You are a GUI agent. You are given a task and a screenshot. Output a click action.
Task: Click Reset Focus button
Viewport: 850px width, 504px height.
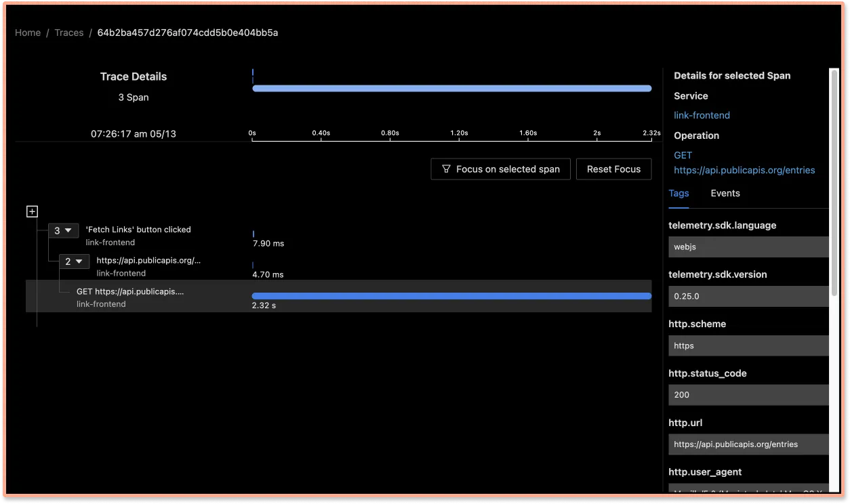(x=613, y=169)
